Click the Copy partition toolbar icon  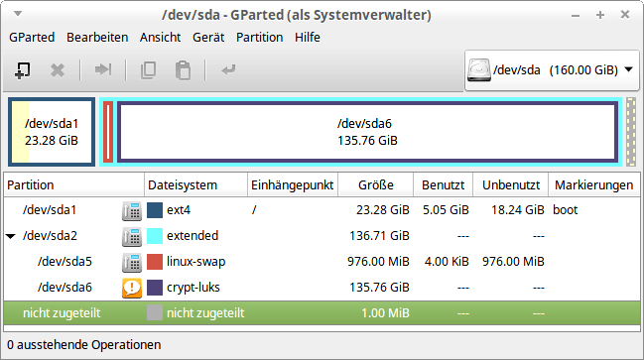point(148,70)
